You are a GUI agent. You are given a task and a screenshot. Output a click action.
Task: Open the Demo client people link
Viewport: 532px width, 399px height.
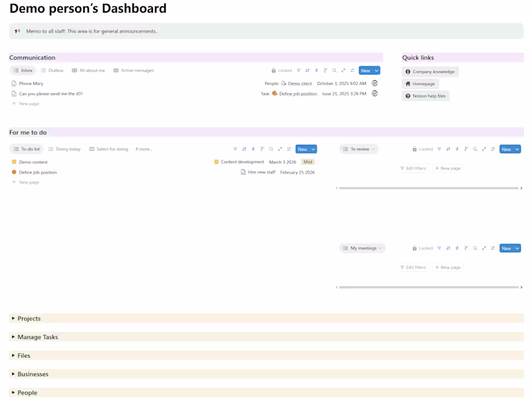click(297, 84)
